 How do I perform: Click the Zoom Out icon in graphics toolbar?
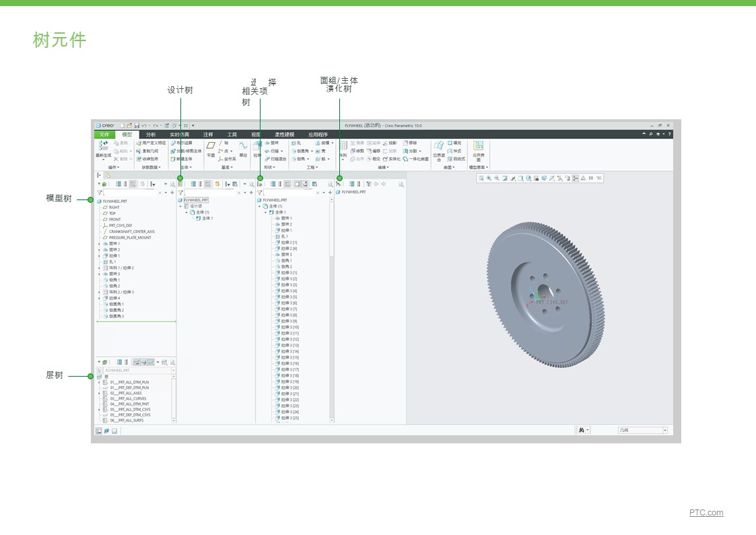[497, 179]
